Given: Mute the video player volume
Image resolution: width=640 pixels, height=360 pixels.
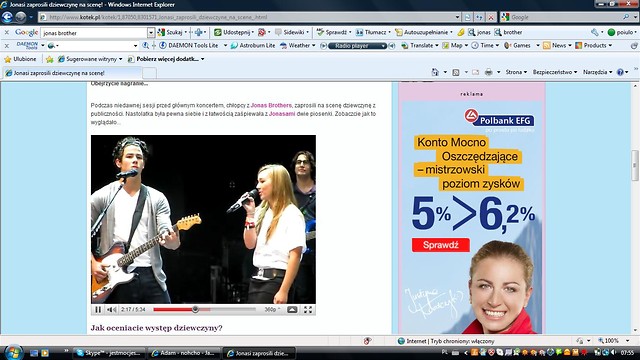Looking at the screenshot, I should click(111, 310).
